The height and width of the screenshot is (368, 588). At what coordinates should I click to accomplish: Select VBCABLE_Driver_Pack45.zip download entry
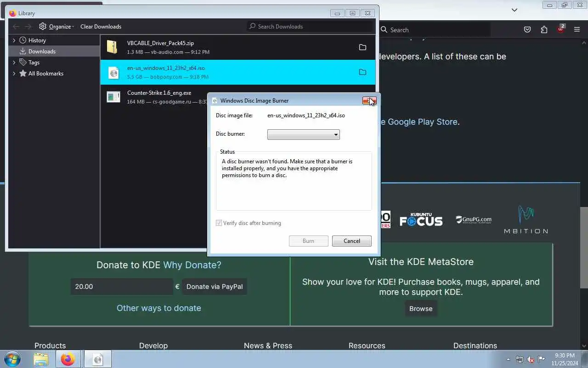click(237, 47)
